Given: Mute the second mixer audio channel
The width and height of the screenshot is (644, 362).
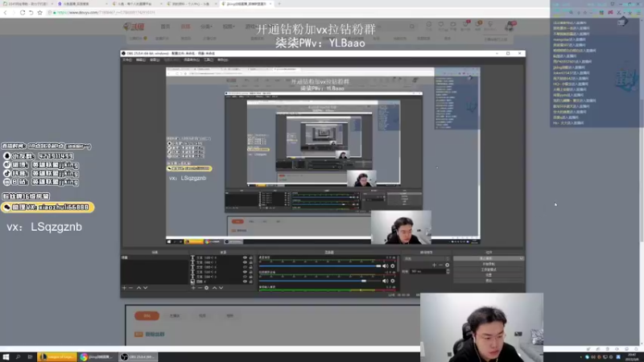Looking at the screenshot, I should tap(386, 281).
